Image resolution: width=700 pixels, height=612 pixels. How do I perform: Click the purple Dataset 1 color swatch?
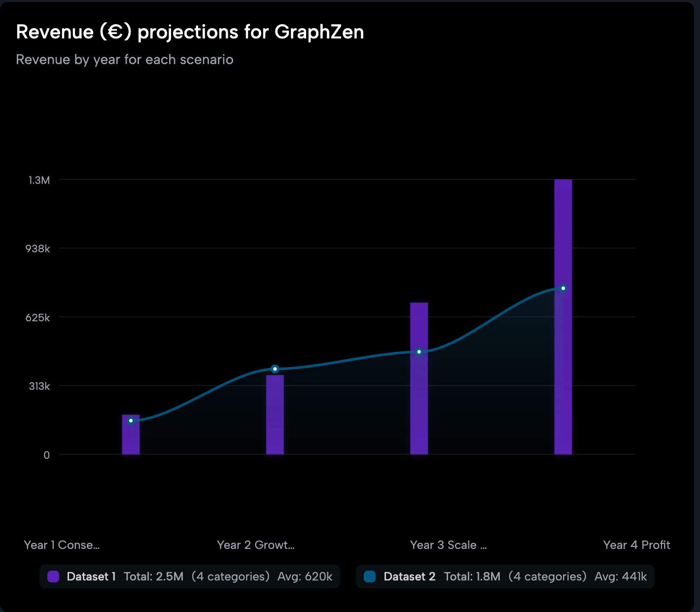coord(53,577)
